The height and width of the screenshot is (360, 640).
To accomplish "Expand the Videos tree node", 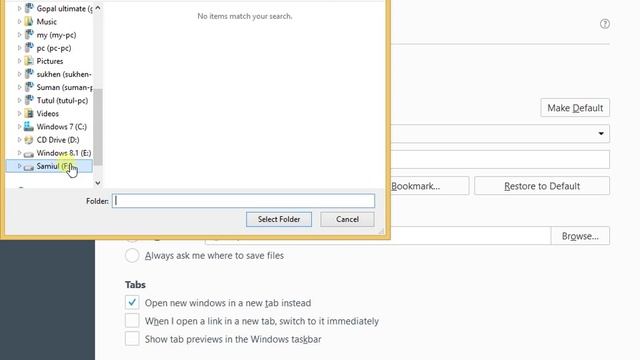I will pyautogui.click(x=19, y=113).
